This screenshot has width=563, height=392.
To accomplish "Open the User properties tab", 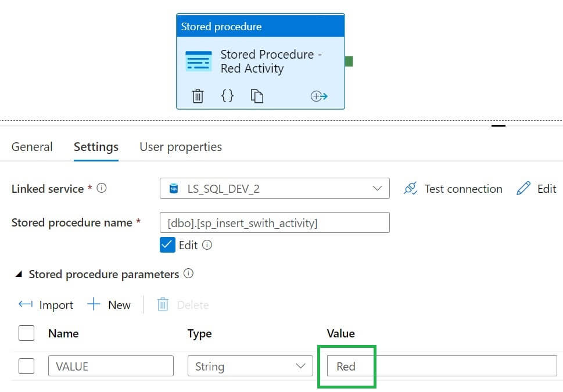I will click(181, 147).
